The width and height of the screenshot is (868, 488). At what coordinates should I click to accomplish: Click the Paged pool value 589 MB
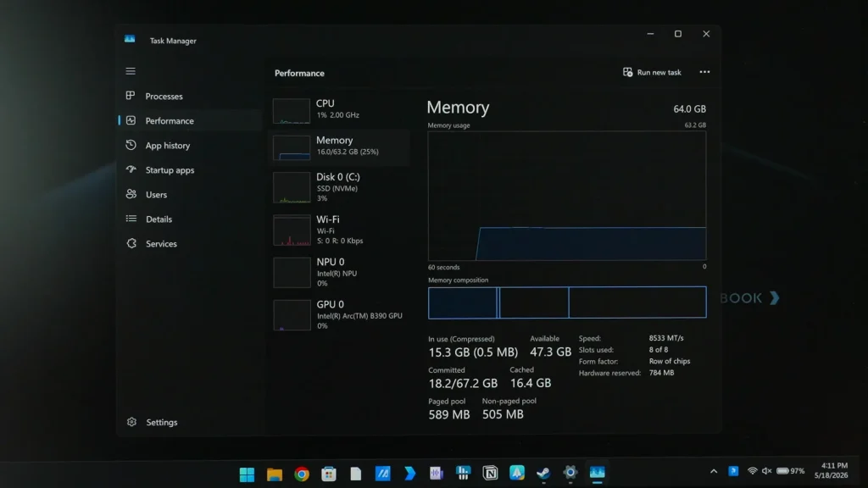pos(449,414)
